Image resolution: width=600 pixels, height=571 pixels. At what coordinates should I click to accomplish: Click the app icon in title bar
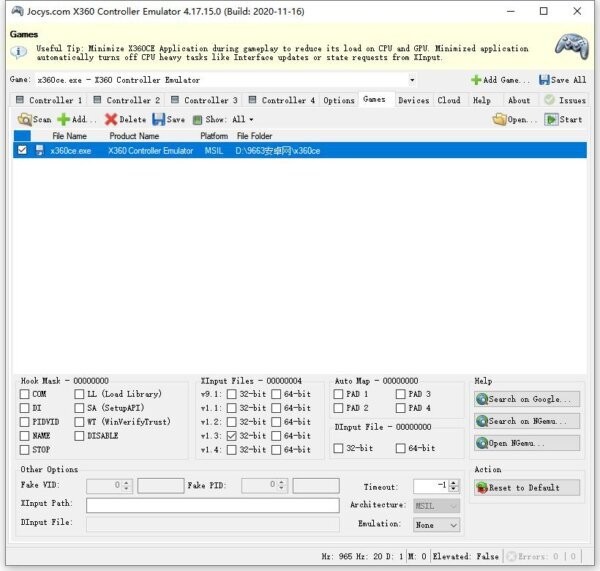tap(17, 11)
